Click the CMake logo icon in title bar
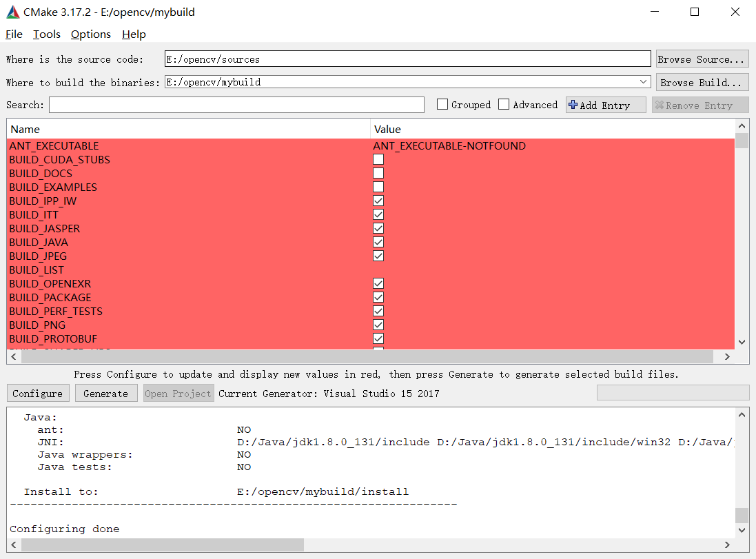This screenshot has height=559, width=756. [x=12, y=12]
